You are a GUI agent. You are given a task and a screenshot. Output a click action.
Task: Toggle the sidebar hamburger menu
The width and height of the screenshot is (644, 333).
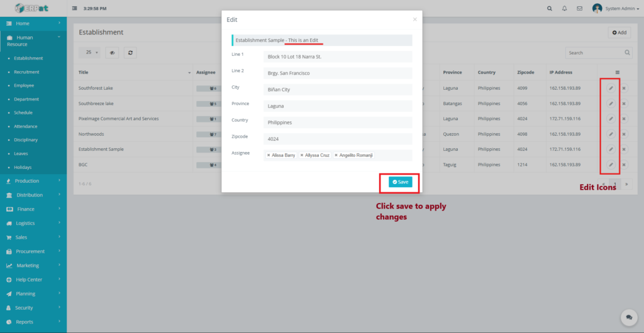pos(75,8)
